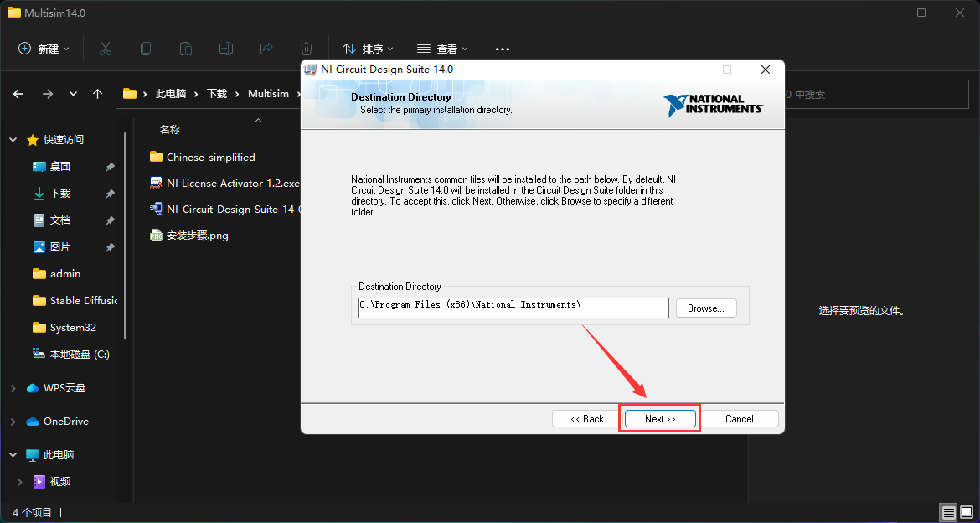Viewport: 980px width, 523px height.
Task: Expand the WPS云盘 tree node
Action: coord(13,389)
